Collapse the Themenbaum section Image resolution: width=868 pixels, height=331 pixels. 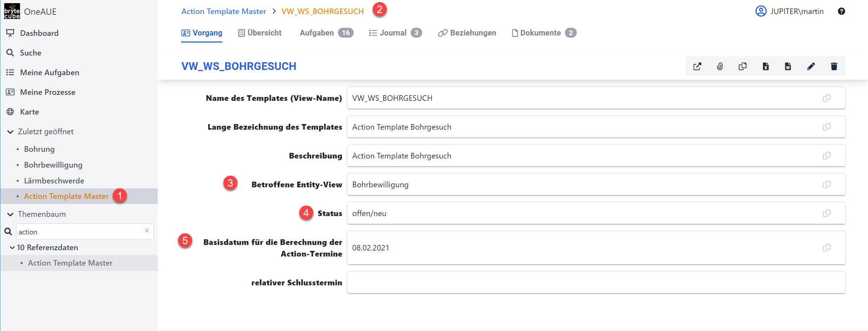point(11,214)
